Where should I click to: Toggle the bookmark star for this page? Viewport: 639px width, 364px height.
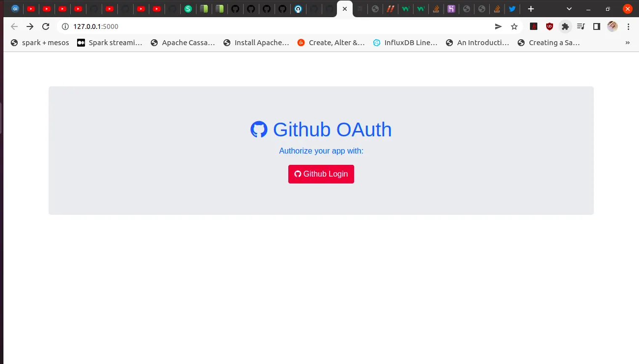pyautogui.click(x=514, y=26)
